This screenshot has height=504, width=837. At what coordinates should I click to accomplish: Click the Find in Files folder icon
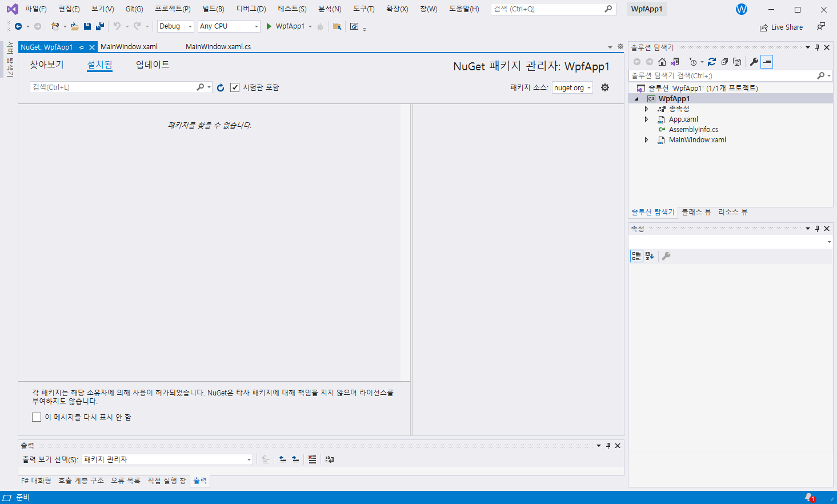pos(337,26)
